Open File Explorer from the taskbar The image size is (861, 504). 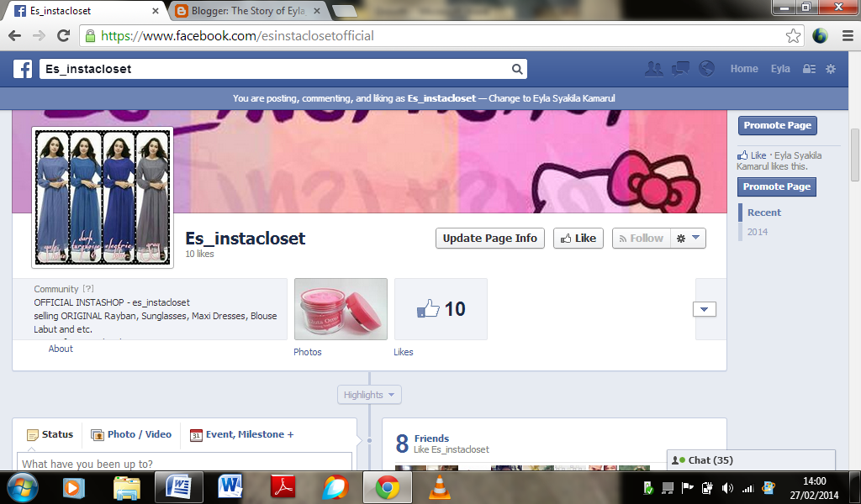[127, 487]
